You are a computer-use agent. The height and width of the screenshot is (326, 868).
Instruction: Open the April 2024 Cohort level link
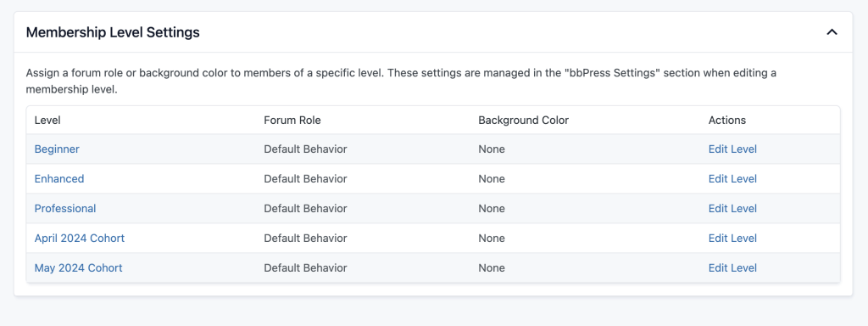(80, 238)
